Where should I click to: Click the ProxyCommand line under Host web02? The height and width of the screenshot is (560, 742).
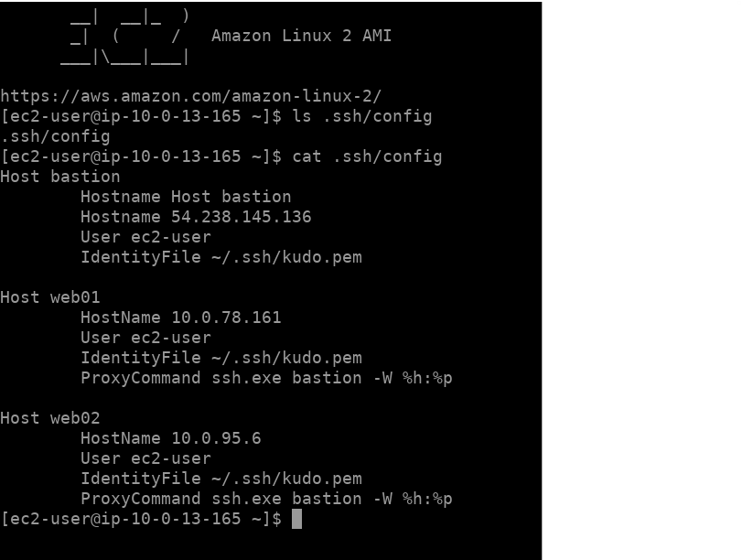tap(266, 499)
